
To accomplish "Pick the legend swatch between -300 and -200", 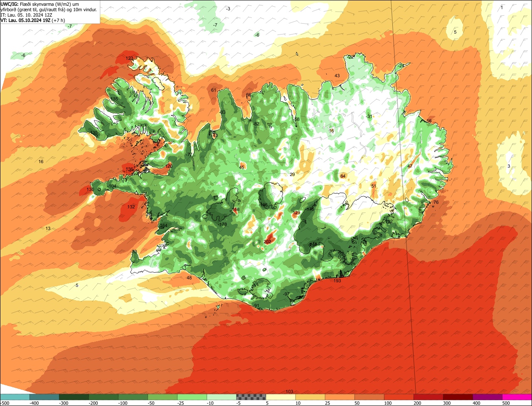I will [74, 397].
